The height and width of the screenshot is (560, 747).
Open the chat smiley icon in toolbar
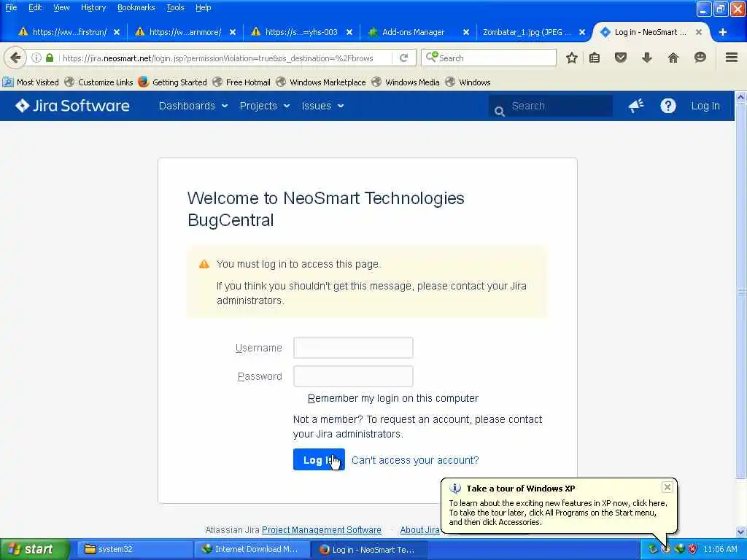[700, 58]
